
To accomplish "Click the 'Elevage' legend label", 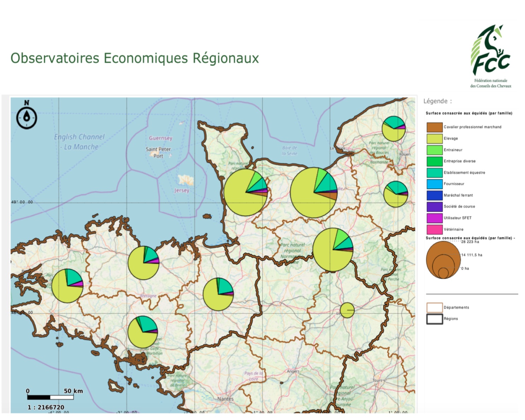I will 451,138.
